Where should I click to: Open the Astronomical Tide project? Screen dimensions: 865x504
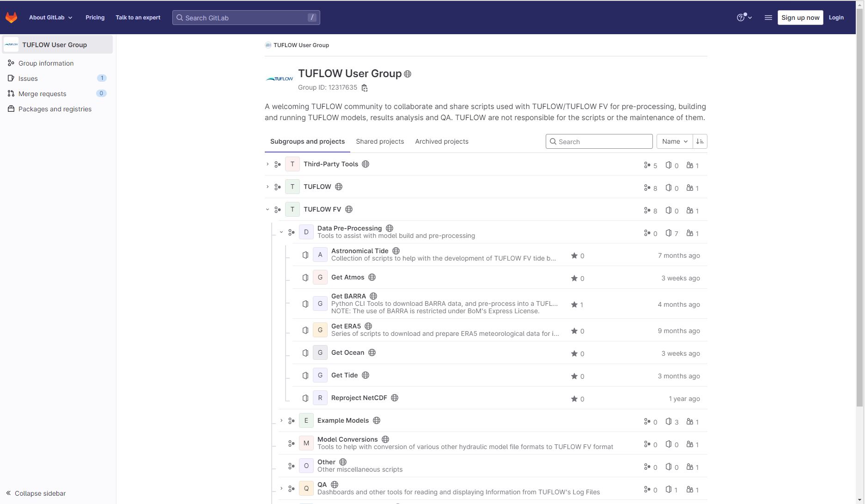pyautogui.click(x=360, y=251)
